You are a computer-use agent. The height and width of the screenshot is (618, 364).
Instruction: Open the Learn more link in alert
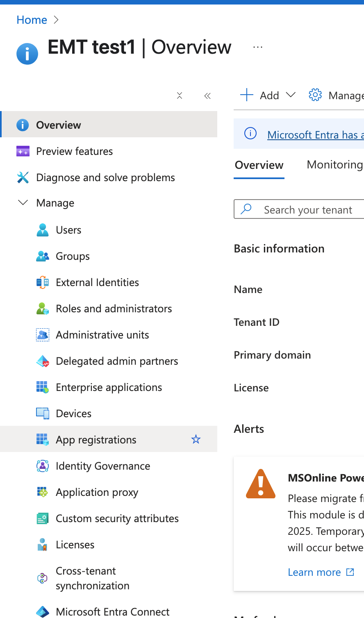(x=321, y=572)
